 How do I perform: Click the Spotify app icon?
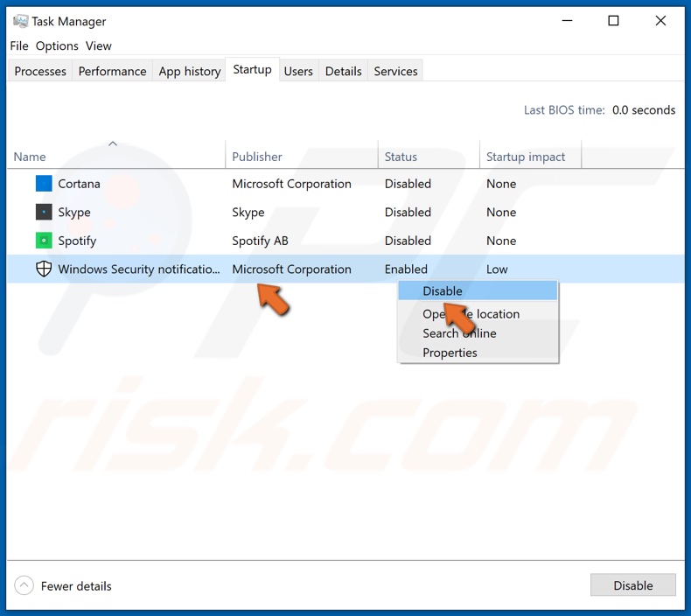(44, 241)
